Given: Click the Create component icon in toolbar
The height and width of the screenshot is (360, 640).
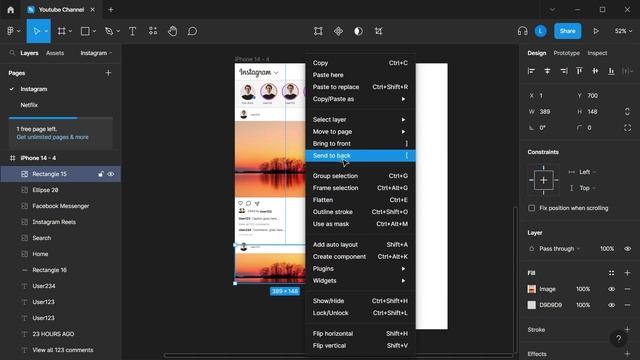Looking at the screenshot, I should (338, 31).
